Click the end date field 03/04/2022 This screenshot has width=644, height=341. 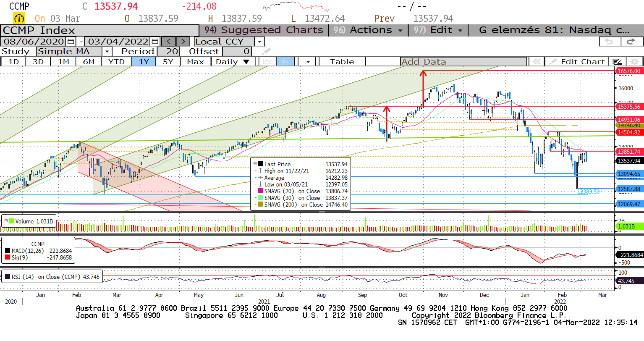click(x=118, y=42)
